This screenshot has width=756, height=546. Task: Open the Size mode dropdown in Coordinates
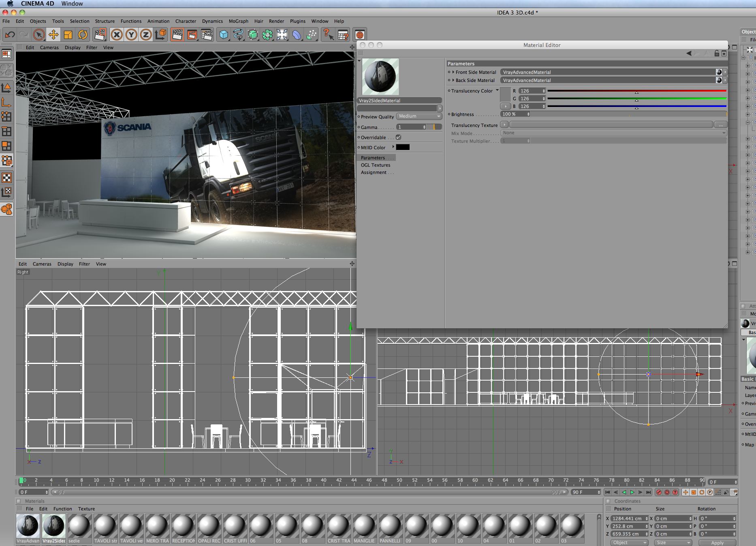[x=673, y=543]
